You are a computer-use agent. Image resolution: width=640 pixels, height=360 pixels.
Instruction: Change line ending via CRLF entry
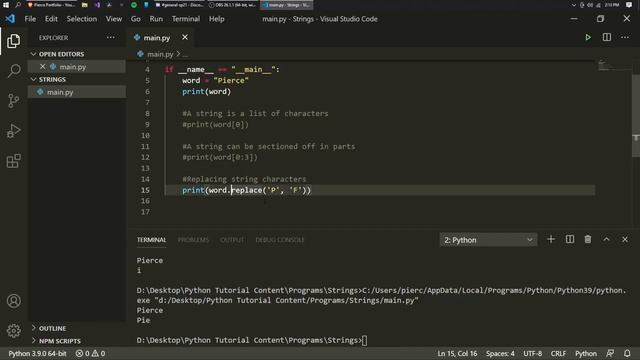tap(558, 353)
